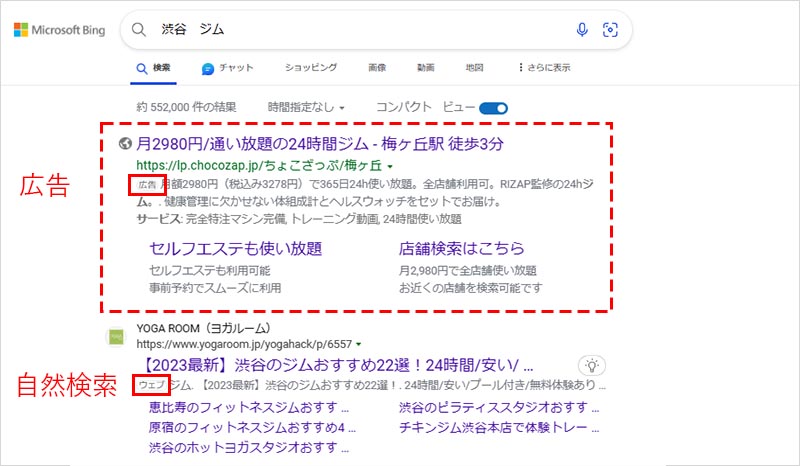Open the 店舗検索はこちら link
Screen dimensions: 800x466
pyautogui.click(x=461, y=248)
